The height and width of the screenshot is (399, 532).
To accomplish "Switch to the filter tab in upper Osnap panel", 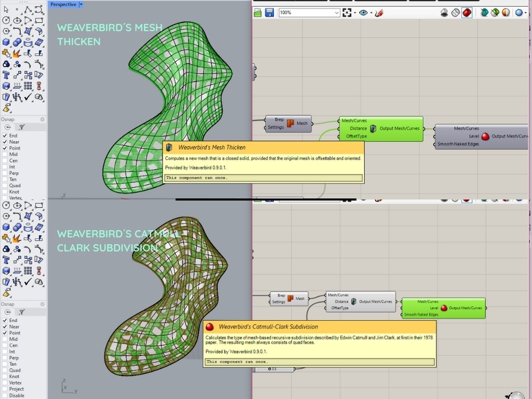I will pyautogui.click(x=22, y=127).
